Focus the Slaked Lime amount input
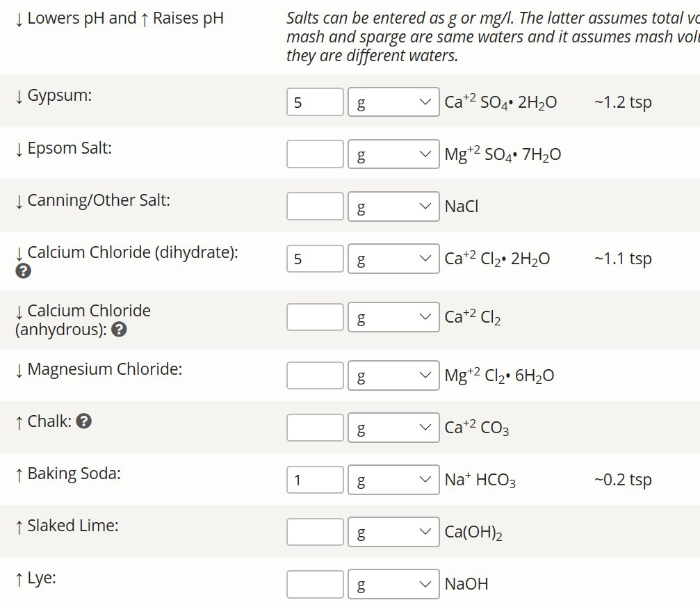Viewport: 700px width, 607px height. [315, 532]
